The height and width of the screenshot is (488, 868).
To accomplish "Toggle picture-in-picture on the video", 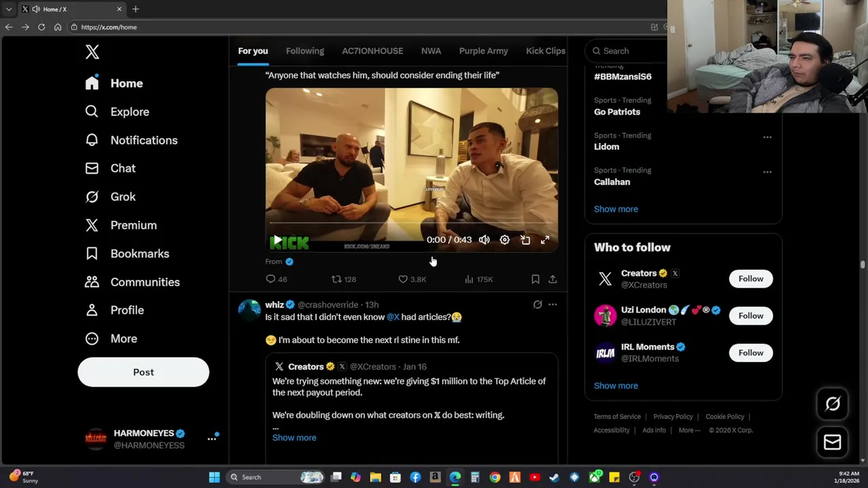I will (525, 240).
